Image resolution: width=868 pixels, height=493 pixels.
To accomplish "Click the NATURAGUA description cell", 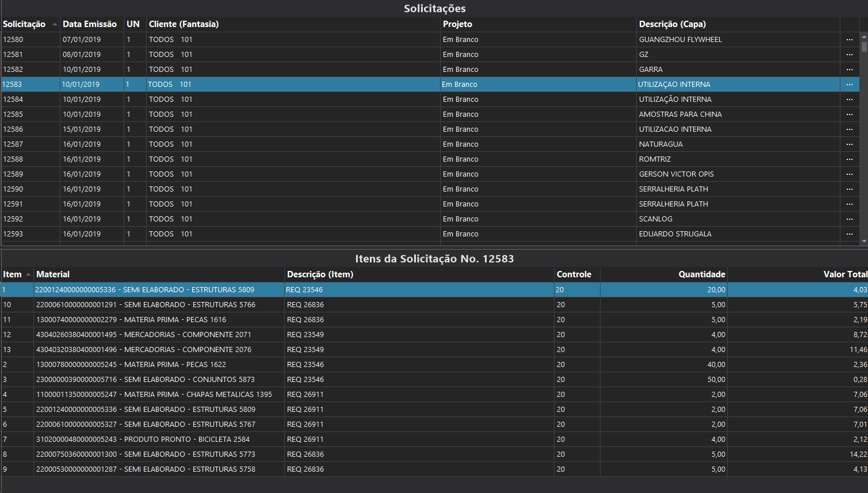I will [x=738, y=144].
